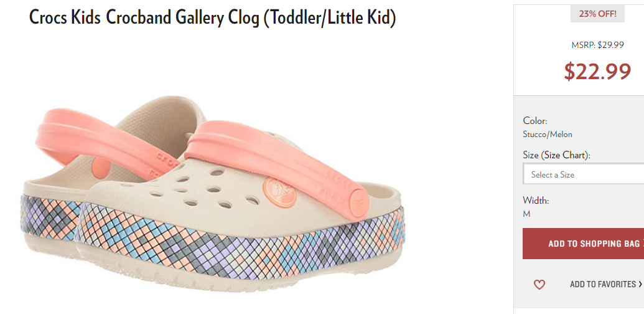Viewport: 644px width, 314px height.
Task: Click the MSRP $29.99 text
Action: tap(597, 45)
